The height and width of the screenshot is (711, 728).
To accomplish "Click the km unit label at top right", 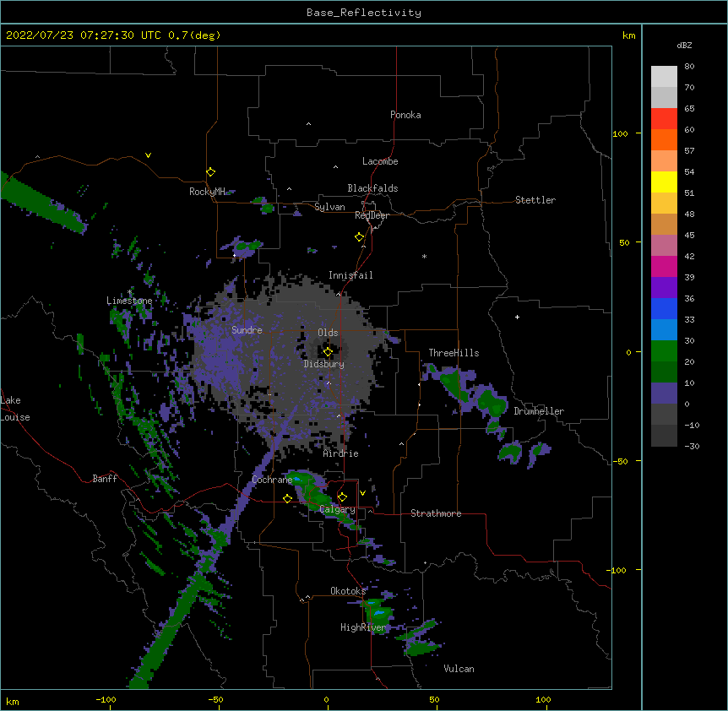I will 629,35.
